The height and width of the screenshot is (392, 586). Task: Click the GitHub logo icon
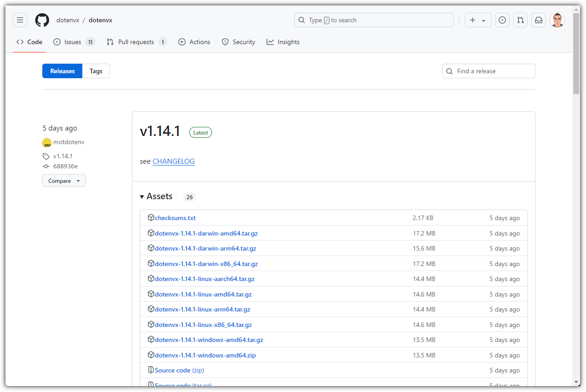point(42,20)
